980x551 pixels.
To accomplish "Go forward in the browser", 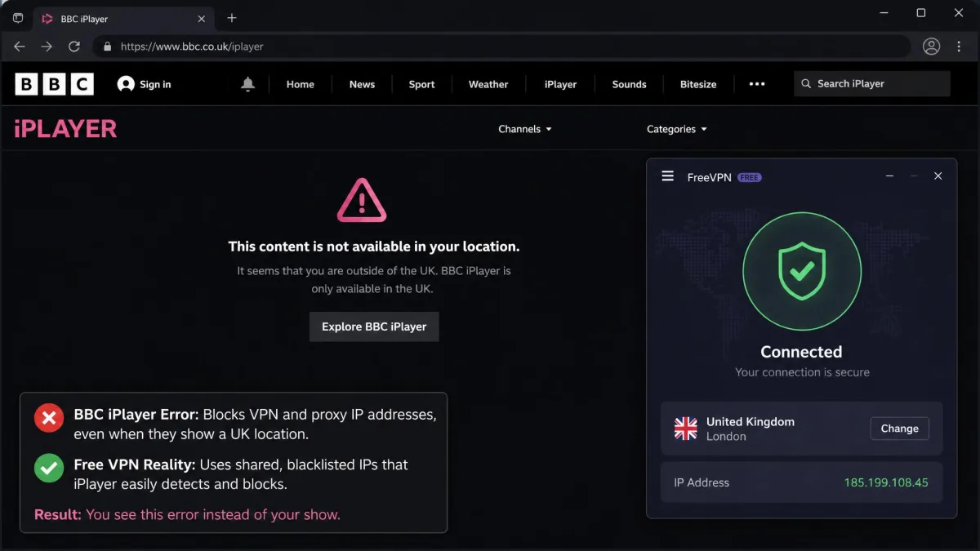I will pyautogui.click(x=47, y=47).
